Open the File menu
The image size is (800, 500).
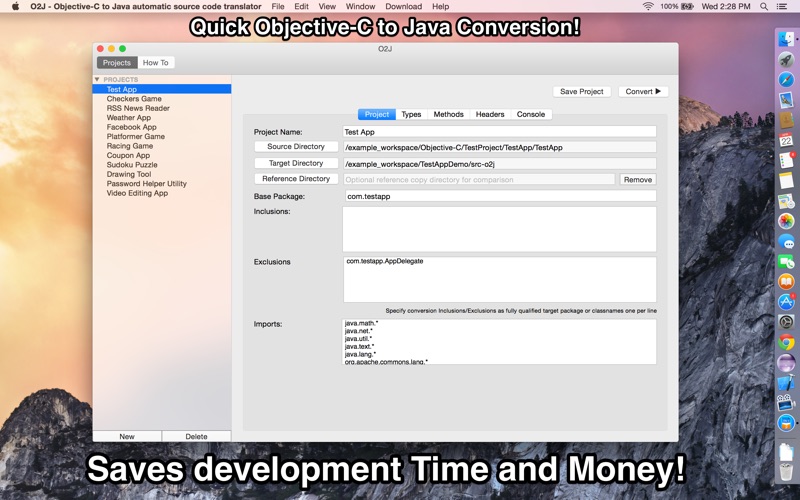(278, 6)
